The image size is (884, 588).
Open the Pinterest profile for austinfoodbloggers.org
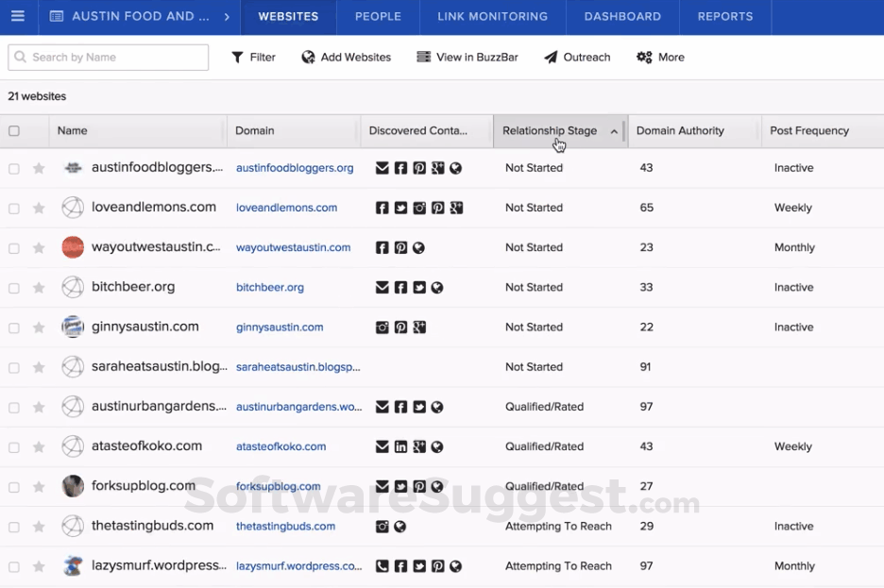coord(419,167)
